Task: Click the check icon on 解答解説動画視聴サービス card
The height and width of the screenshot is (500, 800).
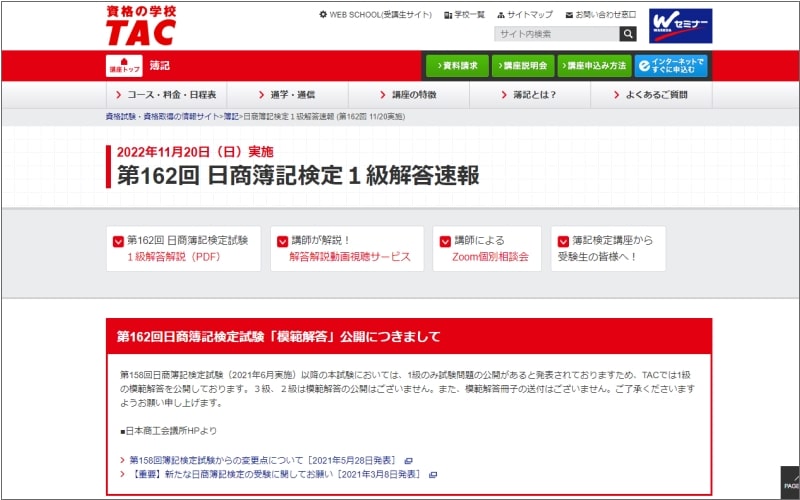Action: coord(282,241)
